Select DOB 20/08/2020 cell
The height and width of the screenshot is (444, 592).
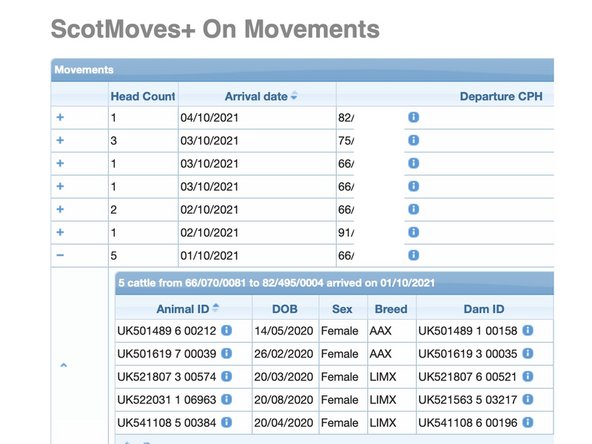(285, 400)
